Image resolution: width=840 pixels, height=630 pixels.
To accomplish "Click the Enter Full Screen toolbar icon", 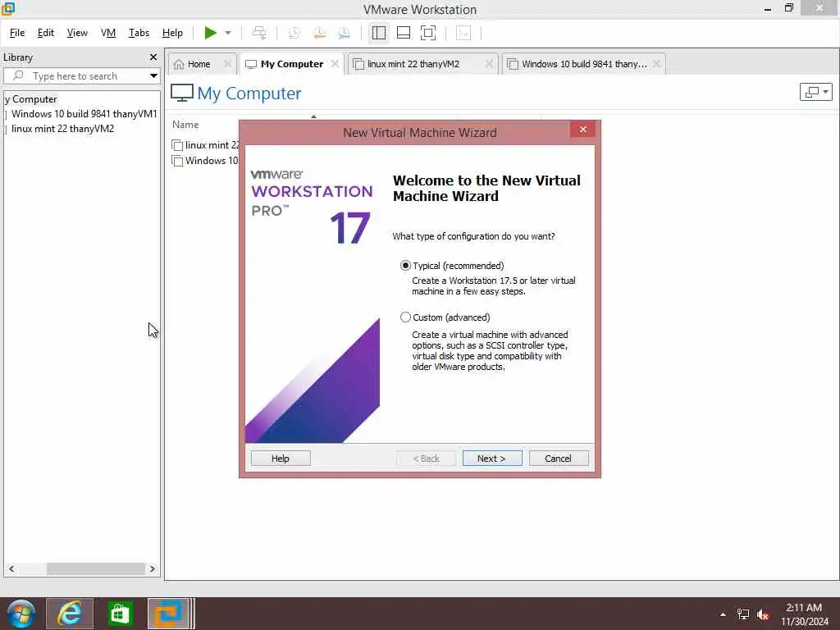I will pos(428,33).
